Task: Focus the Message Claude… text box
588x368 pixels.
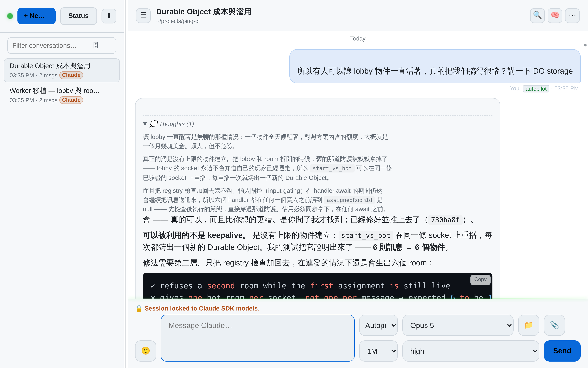Action: click(258, 338)
